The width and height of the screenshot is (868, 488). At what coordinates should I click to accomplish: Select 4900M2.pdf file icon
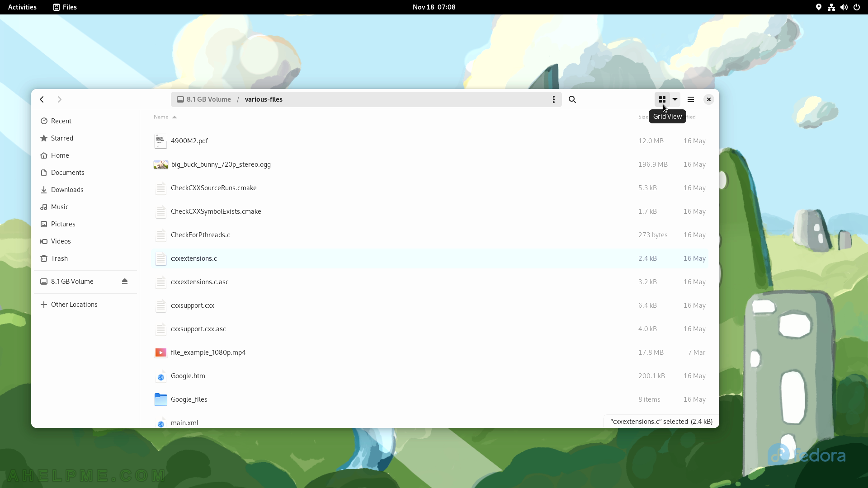[160, 141]
